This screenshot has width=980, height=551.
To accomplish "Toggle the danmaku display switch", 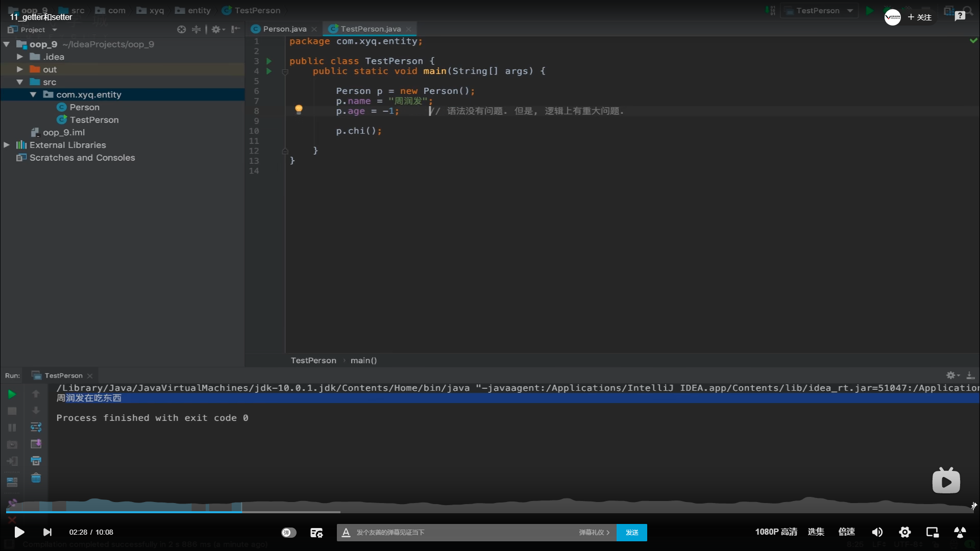I will (x=288, y=532).
